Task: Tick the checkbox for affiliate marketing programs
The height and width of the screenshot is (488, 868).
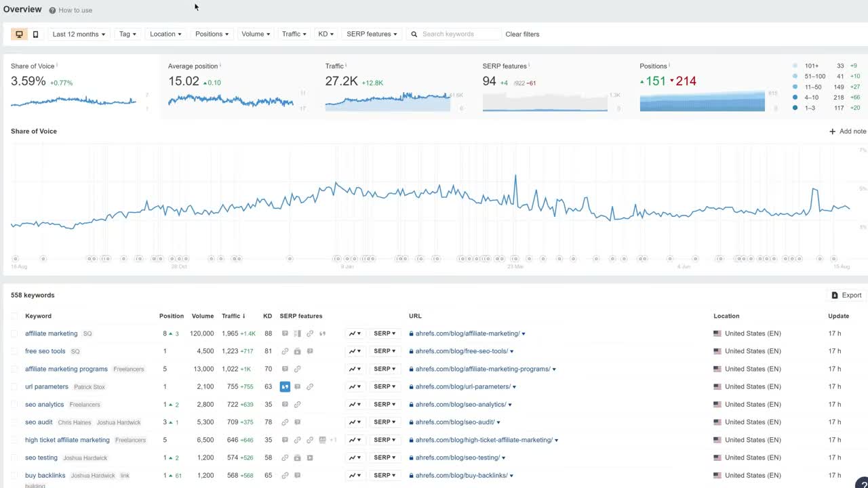Action: pyautogui.click(x=14, y=369)
